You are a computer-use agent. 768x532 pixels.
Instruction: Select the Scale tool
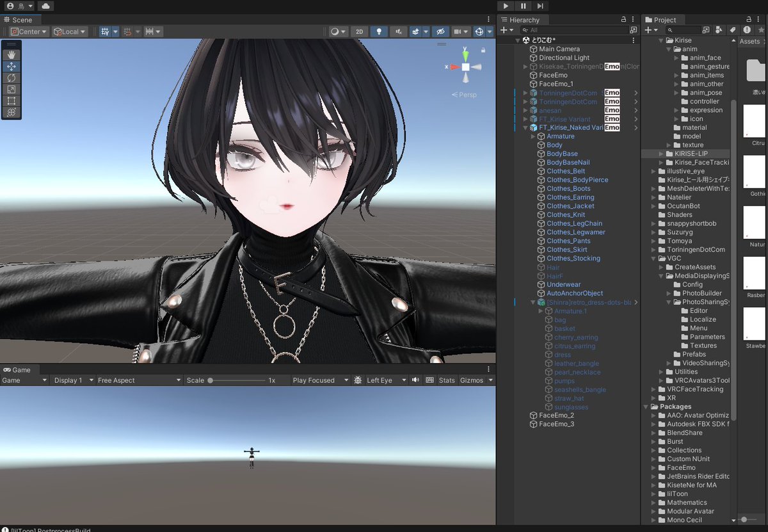[12, 89]
